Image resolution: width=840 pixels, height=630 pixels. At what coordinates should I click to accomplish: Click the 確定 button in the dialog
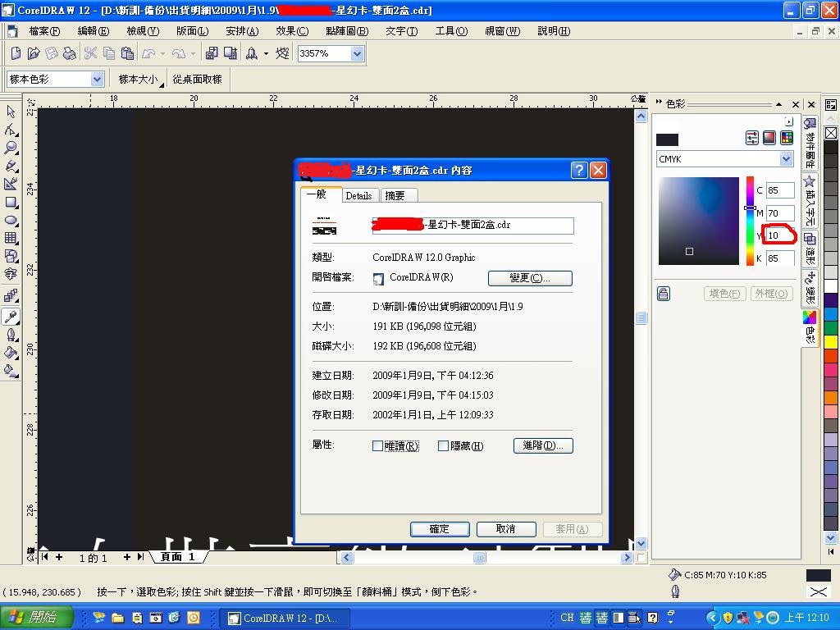point(439,529)
